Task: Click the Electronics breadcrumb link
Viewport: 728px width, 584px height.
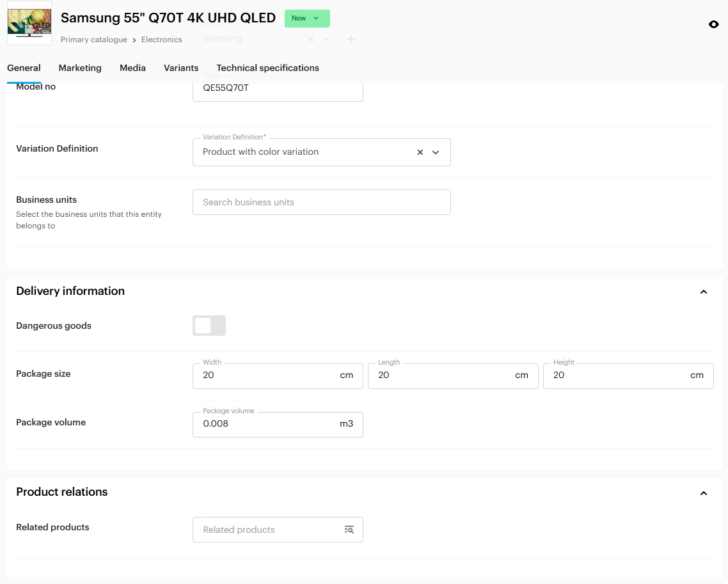Action: [x=161, y=40]
